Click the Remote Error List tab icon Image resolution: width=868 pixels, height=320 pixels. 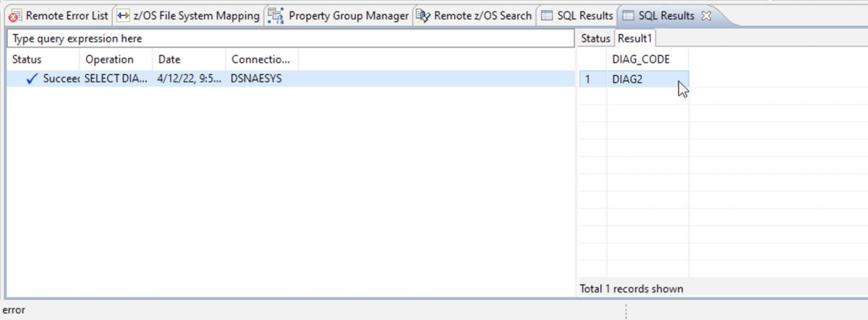tap(15, 16)
